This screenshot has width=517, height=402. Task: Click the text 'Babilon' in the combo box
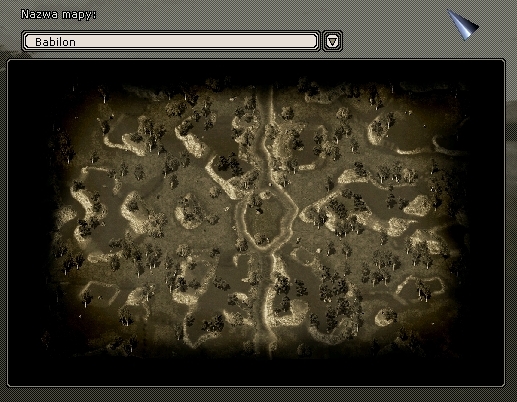(55, 42)
